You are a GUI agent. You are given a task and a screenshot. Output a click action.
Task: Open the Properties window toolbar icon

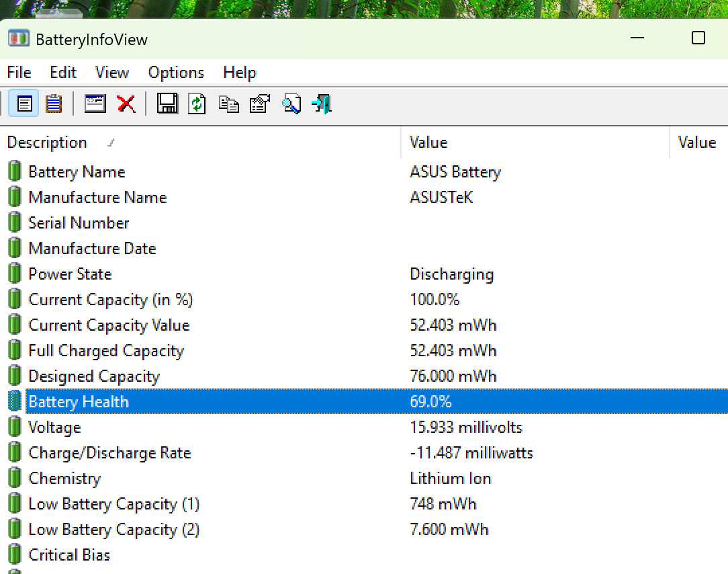[x=95, y=104]
